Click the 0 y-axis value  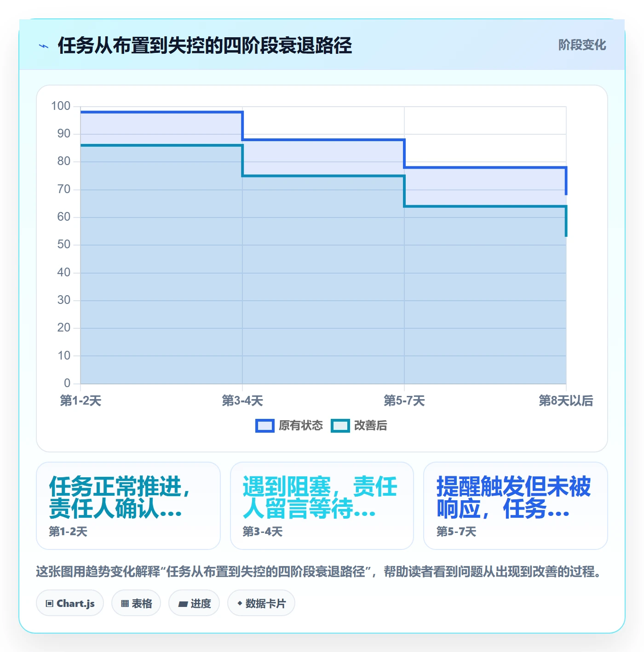(x=67, y=383)
